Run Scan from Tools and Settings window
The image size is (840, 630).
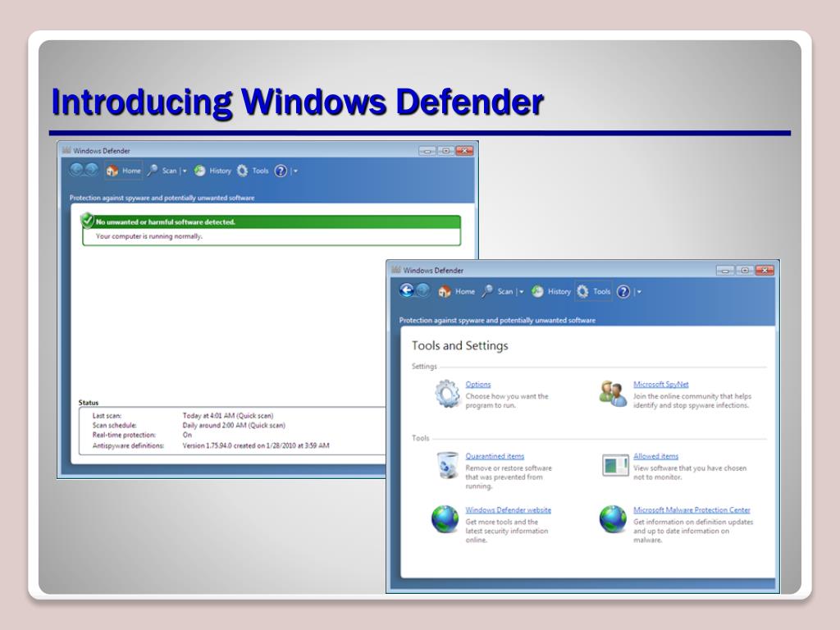(x=498, y=291)
